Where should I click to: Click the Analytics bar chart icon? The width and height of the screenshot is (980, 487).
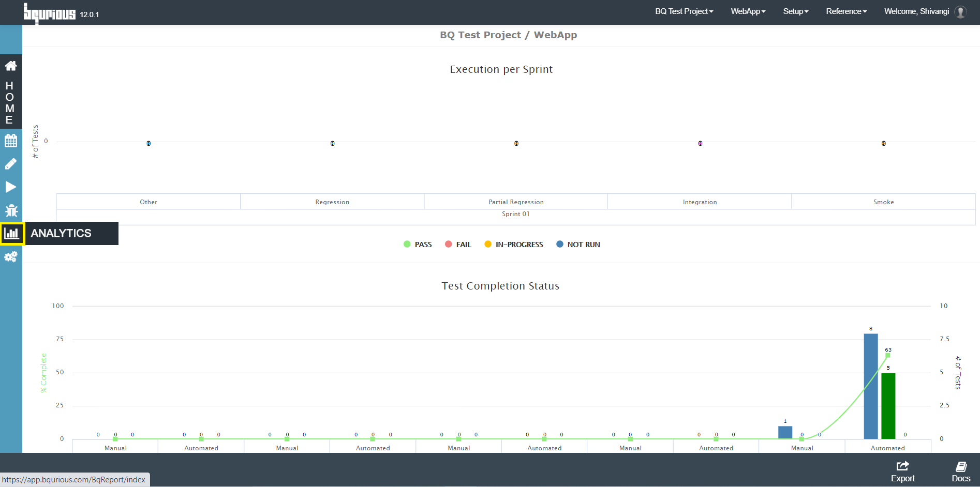click(12, 234)
